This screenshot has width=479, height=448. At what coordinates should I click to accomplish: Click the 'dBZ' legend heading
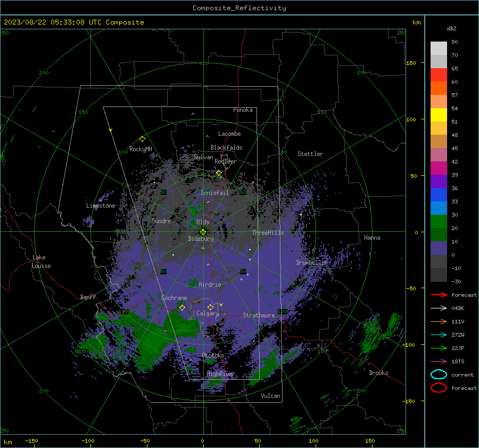451,28
